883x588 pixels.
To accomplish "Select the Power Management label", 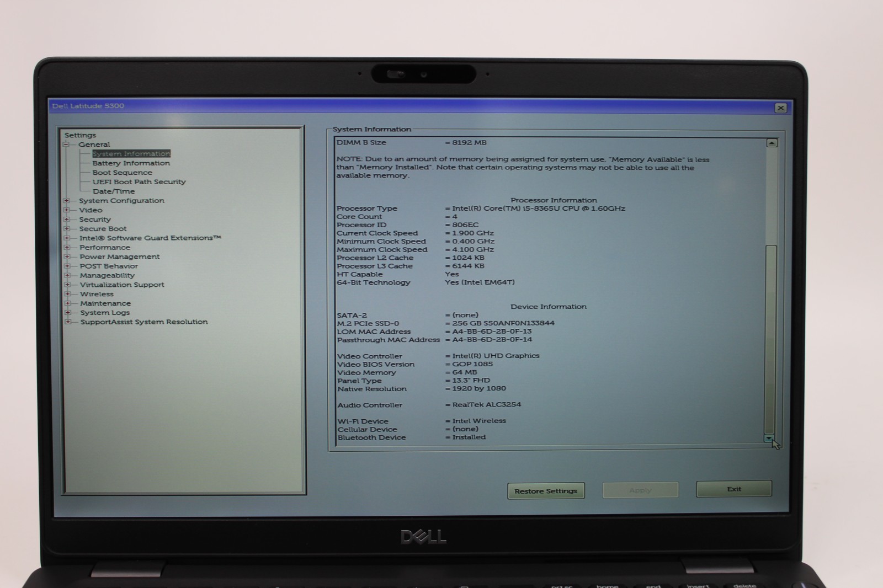I will pos(120,257).
